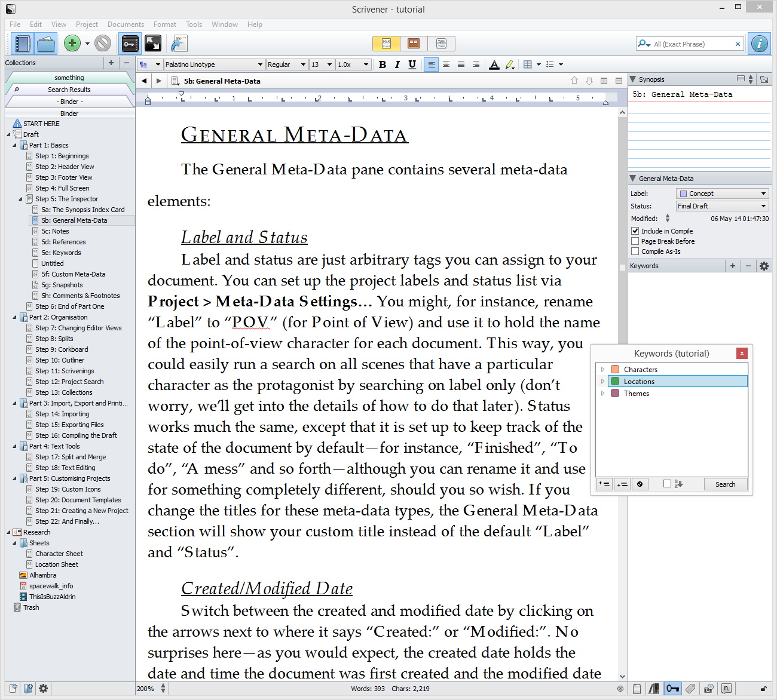Image resolution: width=777 pixels, height=700 pixels.
Task: Open Notes pane in inspector footer
Action: pos(637,689)
